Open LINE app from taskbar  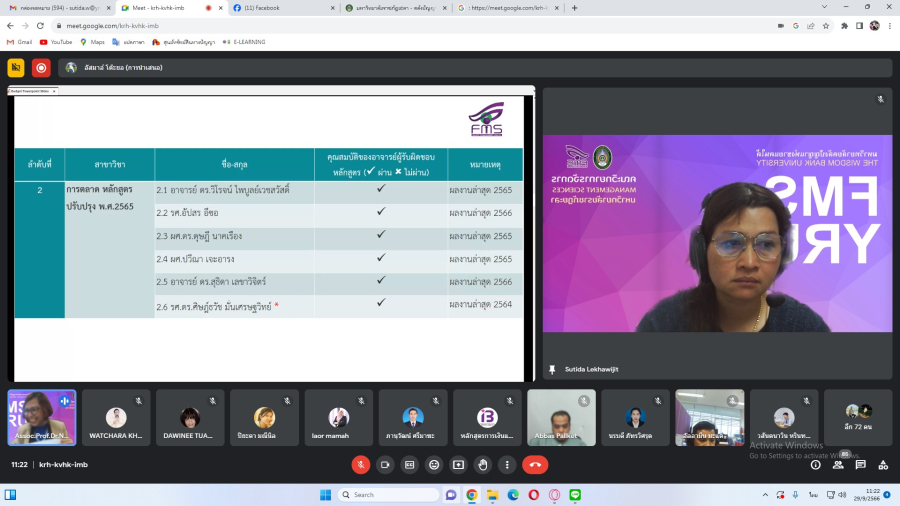click(x=575, y=495)
